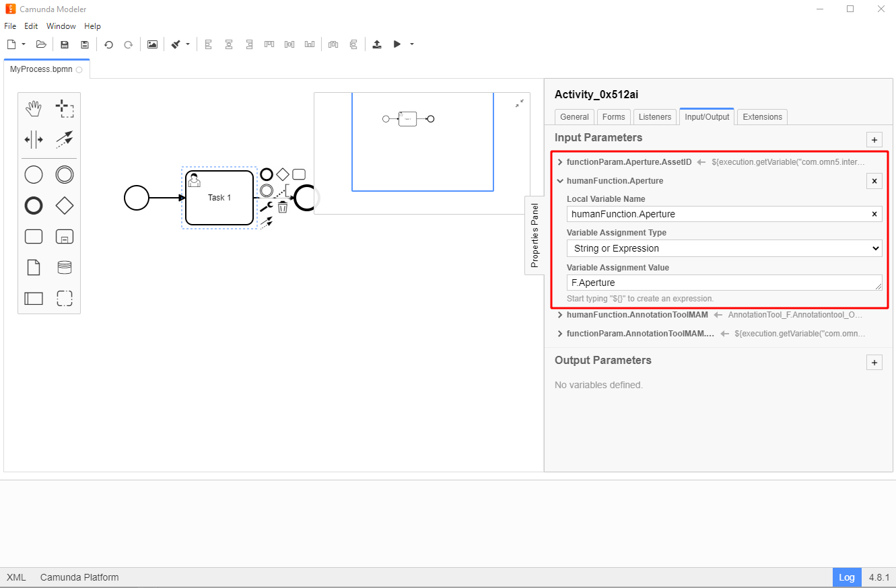This screenshot has height=588, width=896.
Task: Select the Hand tool in palette
Action: (34, 108)
